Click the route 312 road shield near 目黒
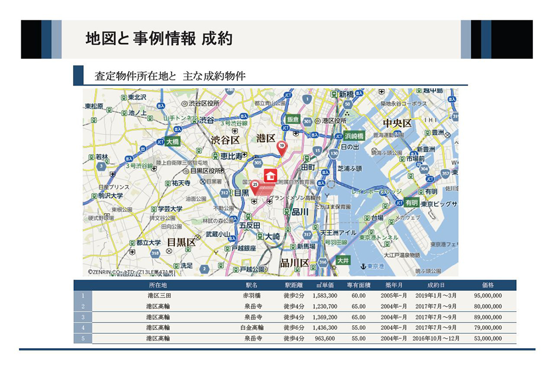This screenshot has height=392, width=555. click(x=224, y=193)
